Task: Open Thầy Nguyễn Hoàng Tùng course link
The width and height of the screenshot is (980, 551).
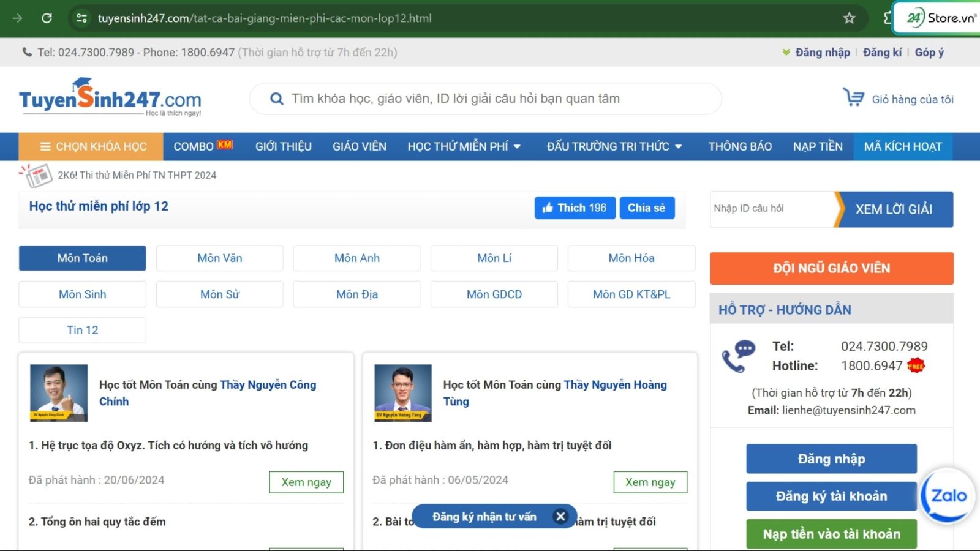Action: 555,393
